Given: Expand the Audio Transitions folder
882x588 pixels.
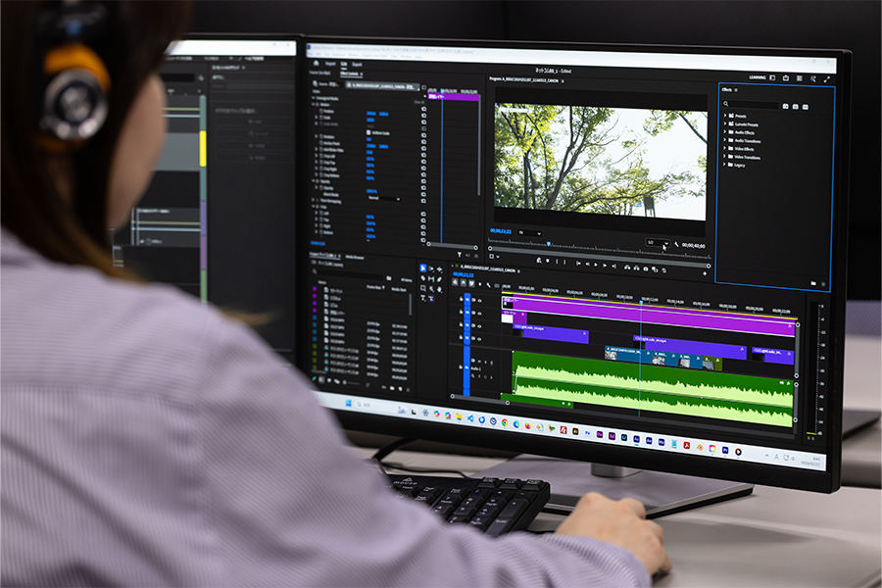Looking at the screenshot, I should point(745,140).
